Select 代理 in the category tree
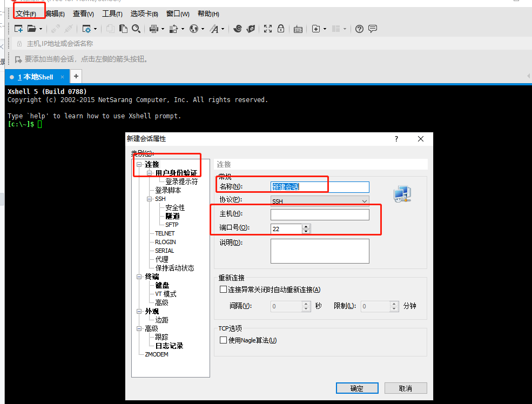Viewport: 532px width, 404px height. (x=161, y=259)
